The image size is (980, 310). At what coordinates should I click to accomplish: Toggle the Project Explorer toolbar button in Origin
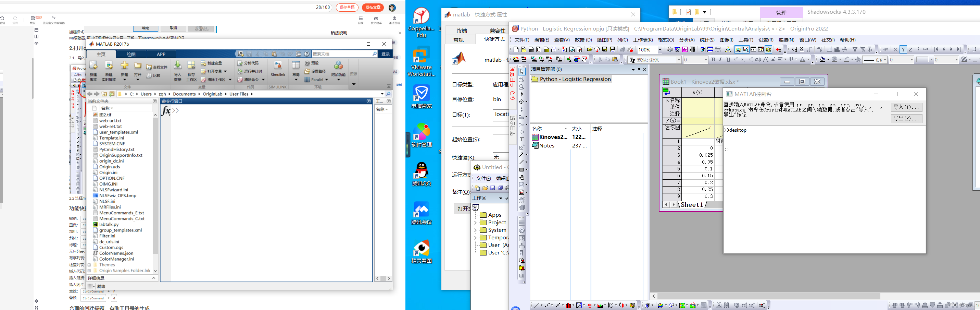click(738, 49)
